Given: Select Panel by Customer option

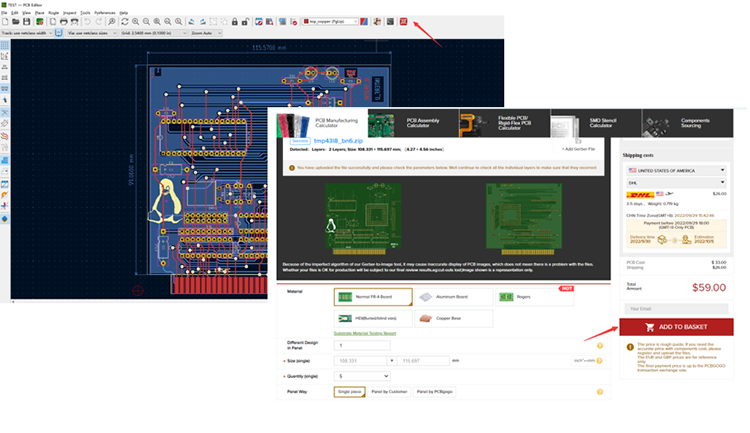Looking at the screenshot, I should point(389,392).
